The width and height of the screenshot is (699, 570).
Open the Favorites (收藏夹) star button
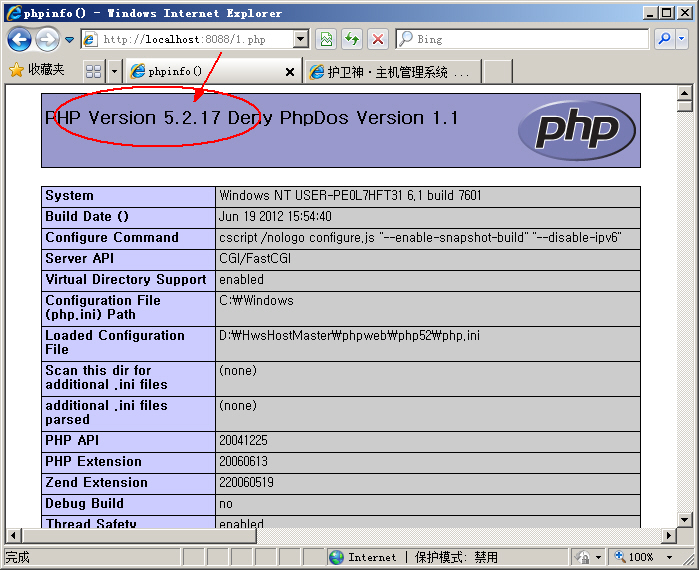coord(37,70)
